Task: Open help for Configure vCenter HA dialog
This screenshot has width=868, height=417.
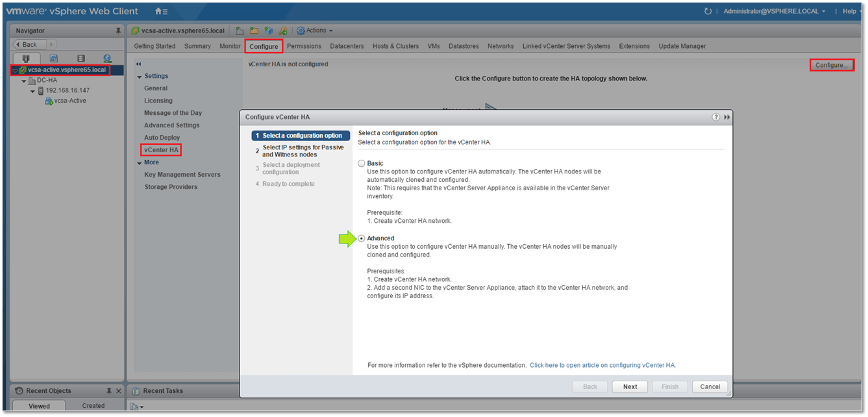Action: pos(716,117)
